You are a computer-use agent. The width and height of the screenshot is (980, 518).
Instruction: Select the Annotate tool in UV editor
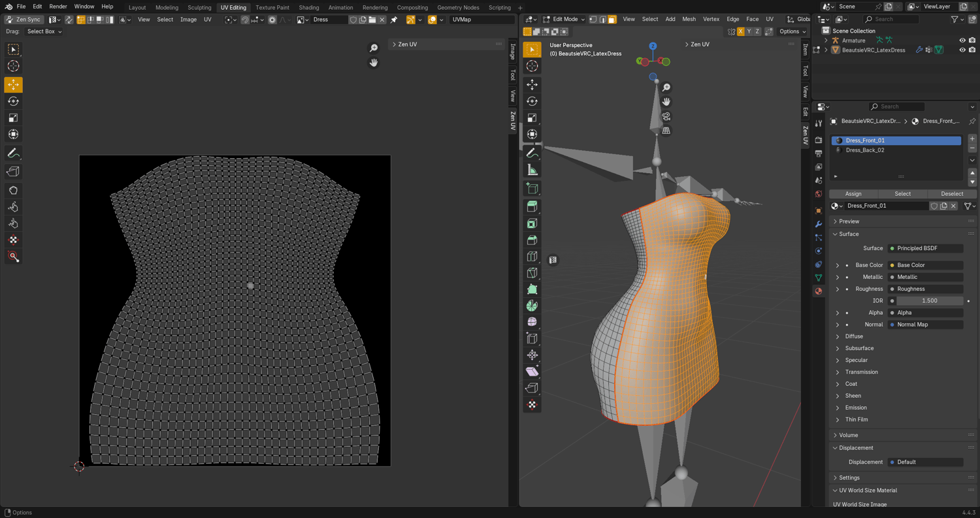pos(13,154)
